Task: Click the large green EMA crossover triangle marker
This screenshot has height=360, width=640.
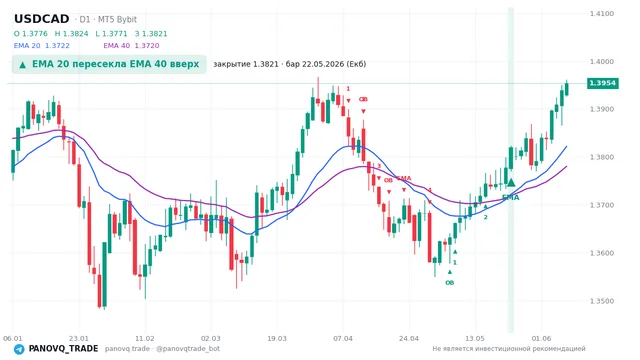Action: 511,182
